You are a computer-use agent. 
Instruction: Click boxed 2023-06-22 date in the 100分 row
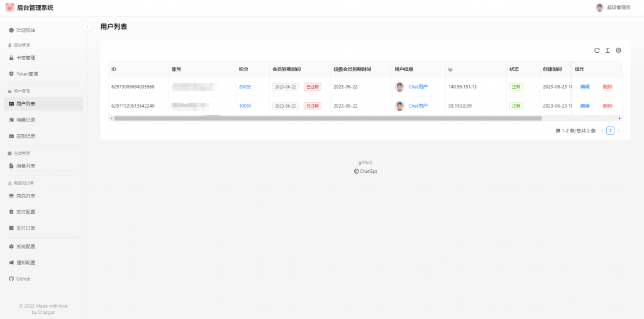pos(286,106)
